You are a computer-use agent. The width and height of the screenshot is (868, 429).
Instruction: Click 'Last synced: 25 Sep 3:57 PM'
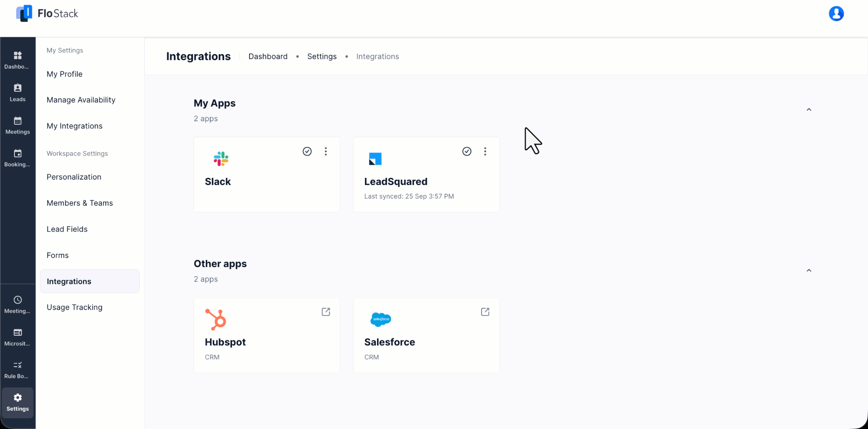tap(409, 196)
